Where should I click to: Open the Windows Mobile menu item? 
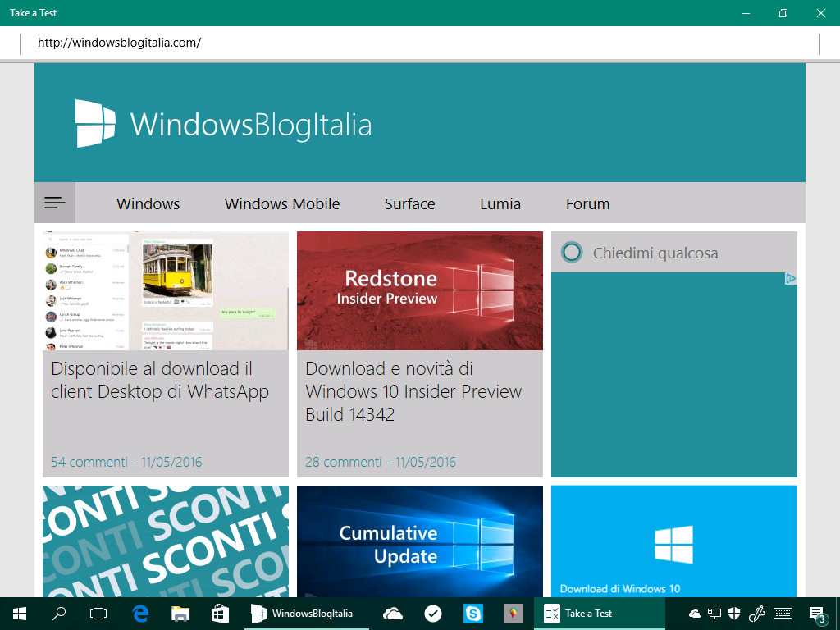click(x=282, y=204)
